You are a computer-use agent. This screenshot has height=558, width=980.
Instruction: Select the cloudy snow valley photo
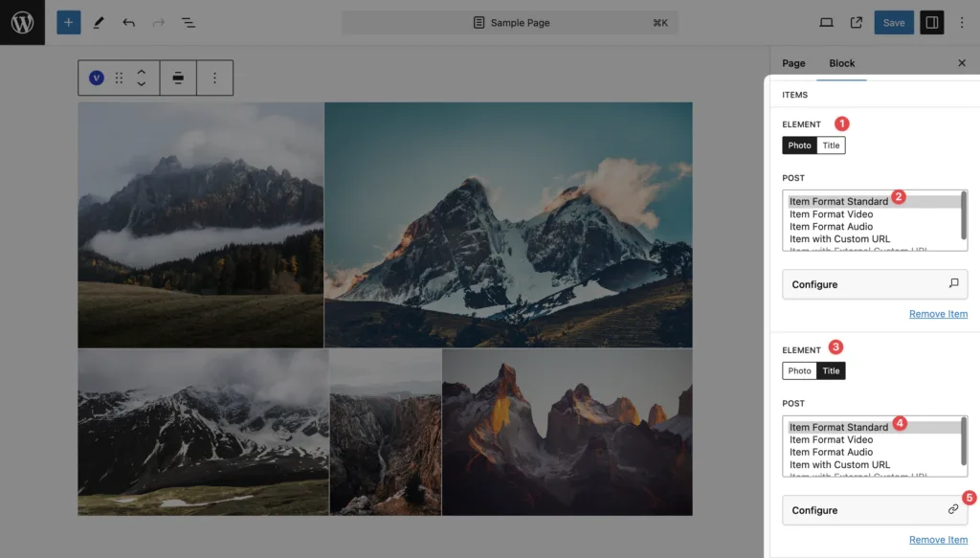pos(203,432)
